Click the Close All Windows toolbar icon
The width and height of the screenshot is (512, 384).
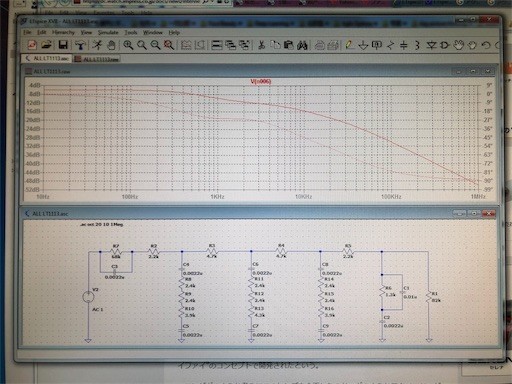pos(244,45)
